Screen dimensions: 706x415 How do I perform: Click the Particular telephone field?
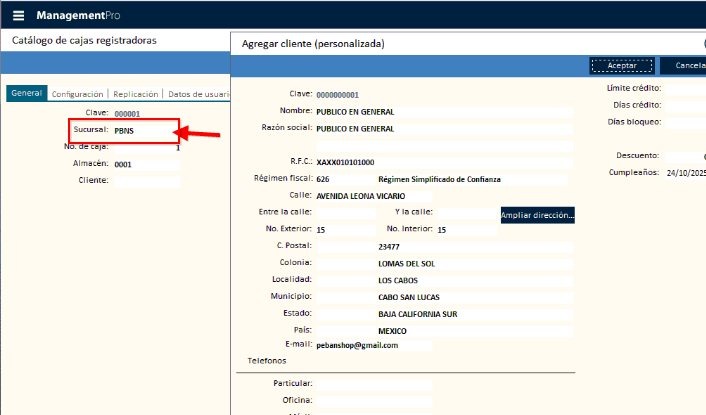[373, 383]
